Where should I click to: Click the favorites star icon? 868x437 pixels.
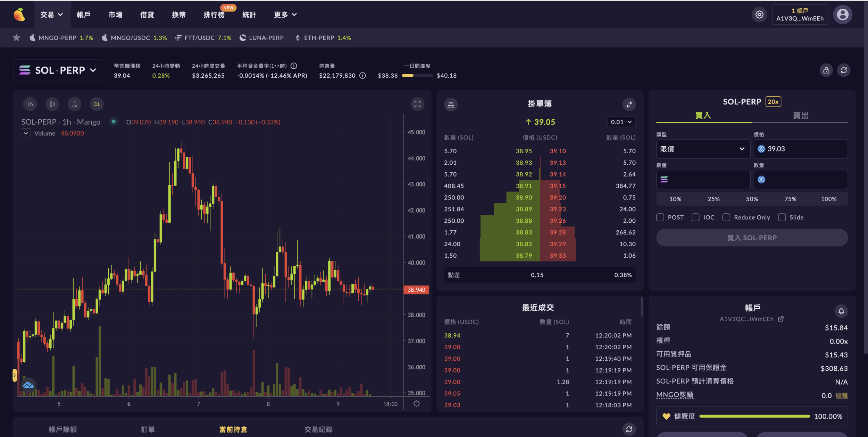pyautogui.click(x=16, y=37)
